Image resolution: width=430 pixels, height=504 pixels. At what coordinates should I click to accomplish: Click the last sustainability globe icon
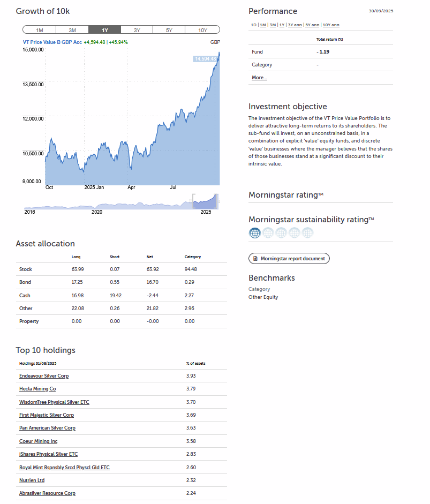coord(307,233)
